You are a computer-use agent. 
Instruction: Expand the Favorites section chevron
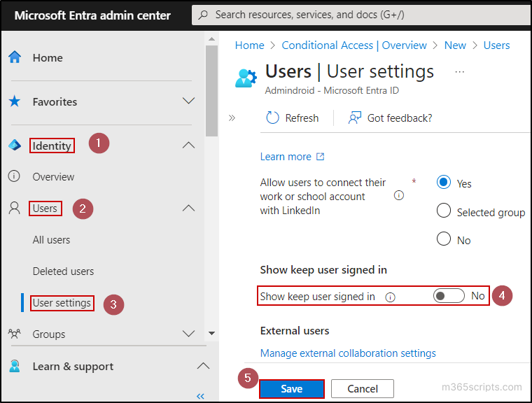tap(188, 101)
